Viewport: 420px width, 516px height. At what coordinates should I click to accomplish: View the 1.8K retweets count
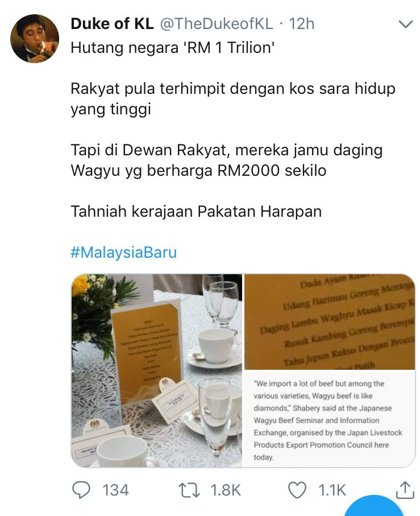pos(226,490)
